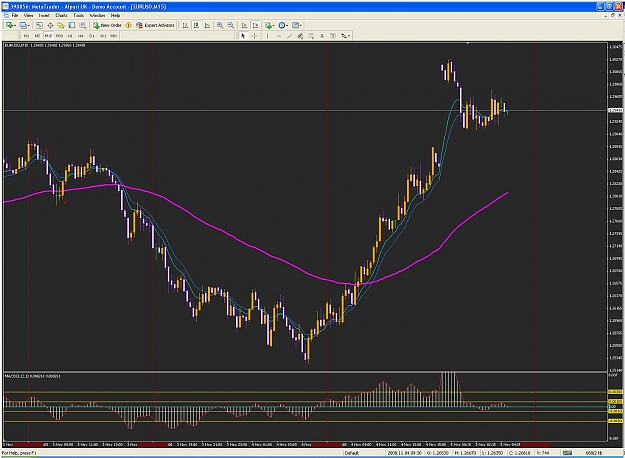
Task: Open the Window menu
Action: click(x=97, y=16)
